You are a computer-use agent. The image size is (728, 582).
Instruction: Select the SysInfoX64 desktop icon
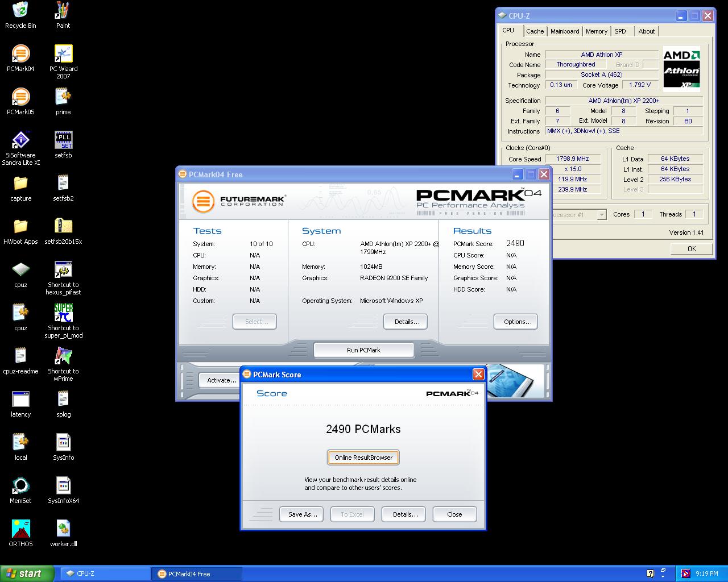63,490
